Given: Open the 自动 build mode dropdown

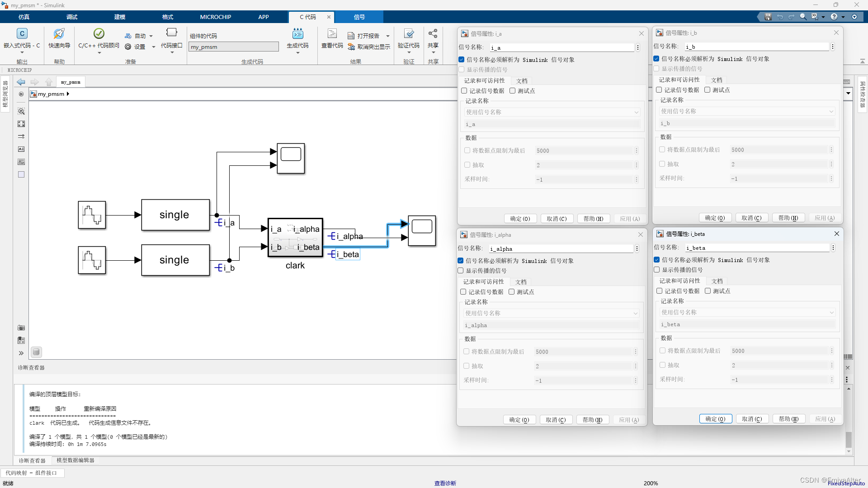Looking at the screenshot, I should coord(151,36).
